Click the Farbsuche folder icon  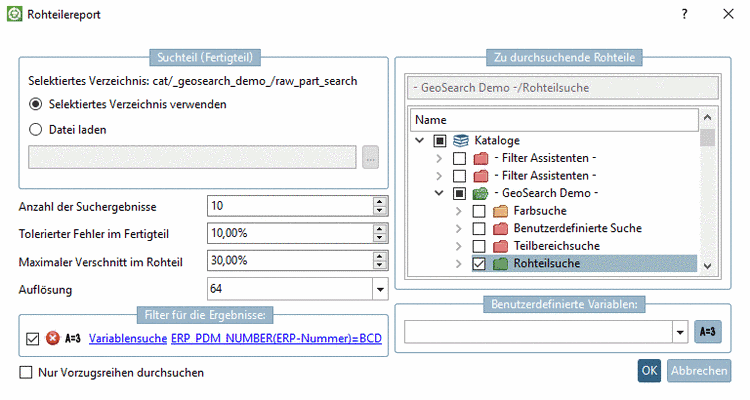point(500,211)
